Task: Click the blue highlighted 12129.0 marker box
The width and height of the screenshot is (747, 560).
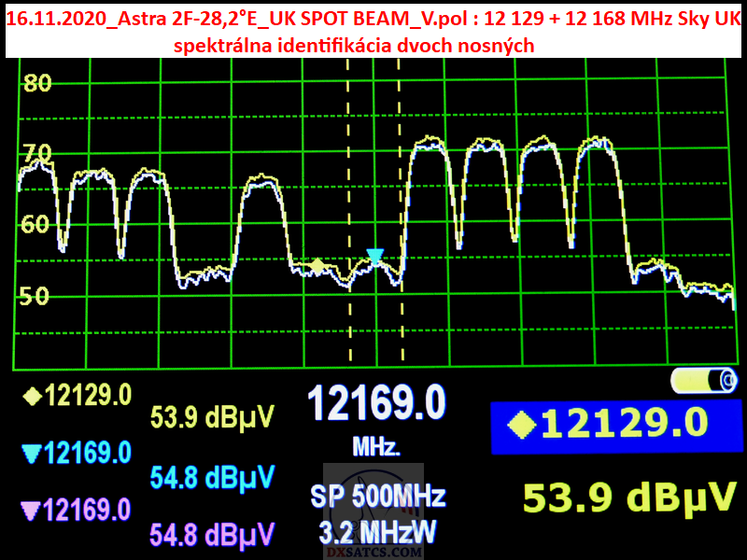Action: tap(610, 427)
